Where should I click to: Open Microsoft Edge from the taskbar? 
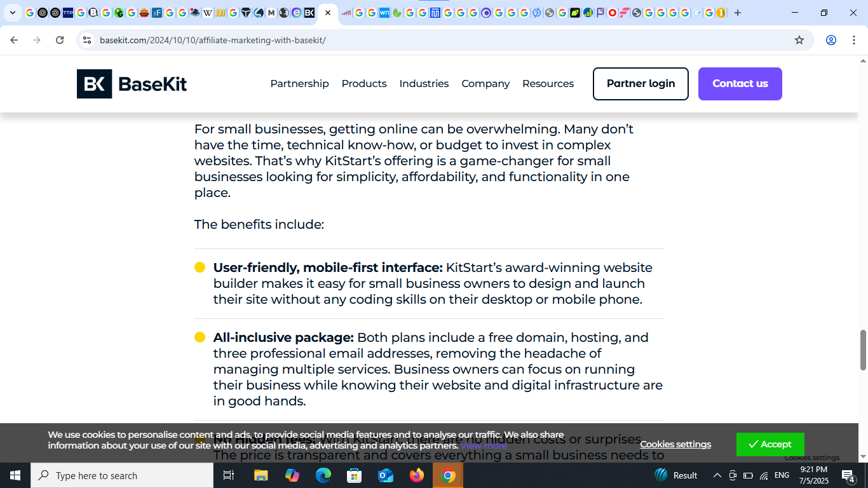(323, 475)
